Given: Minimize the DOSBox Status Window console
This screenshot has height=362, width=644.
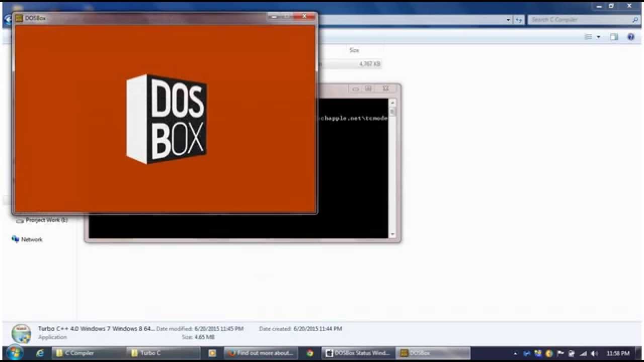Looking at the screenshot, I should tap(356, 88).
